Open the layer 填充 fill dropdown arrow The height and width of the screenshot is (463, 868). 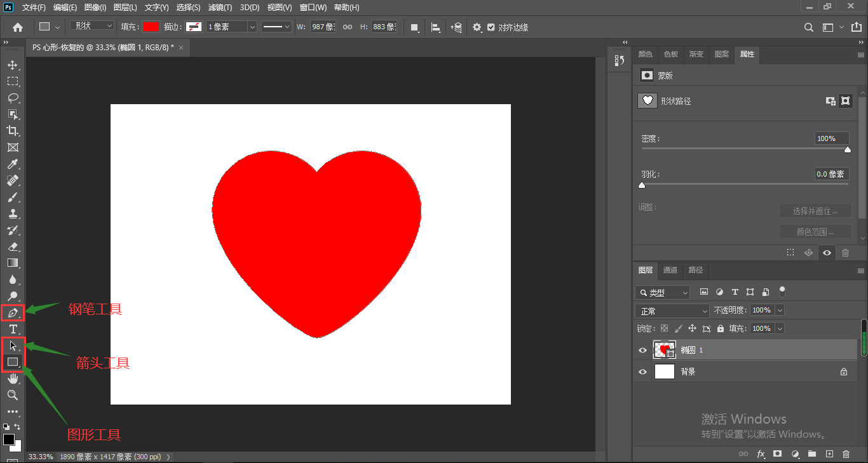[780, 328]
